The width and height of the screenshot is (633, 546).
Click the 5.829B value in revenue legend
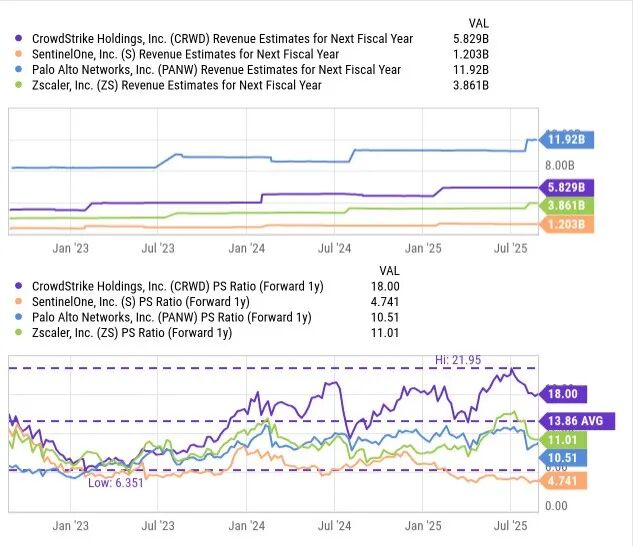coord(471,39)
